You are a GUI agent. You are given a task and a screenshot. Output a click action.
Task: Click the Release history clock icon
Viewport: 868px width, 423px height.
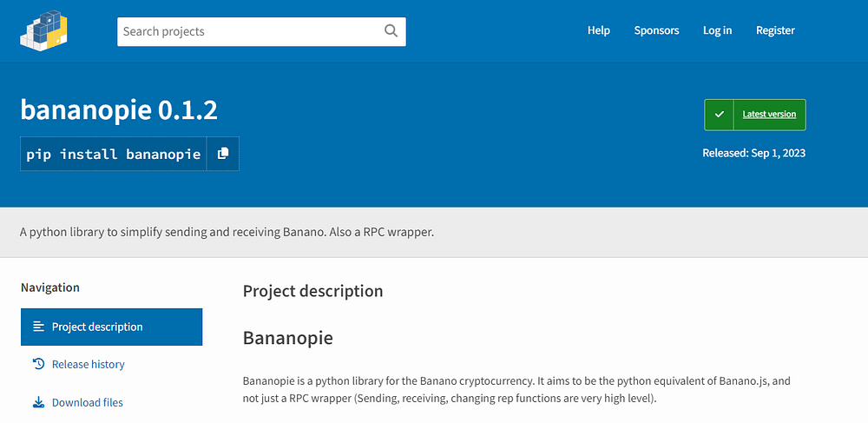pos(39,364)
